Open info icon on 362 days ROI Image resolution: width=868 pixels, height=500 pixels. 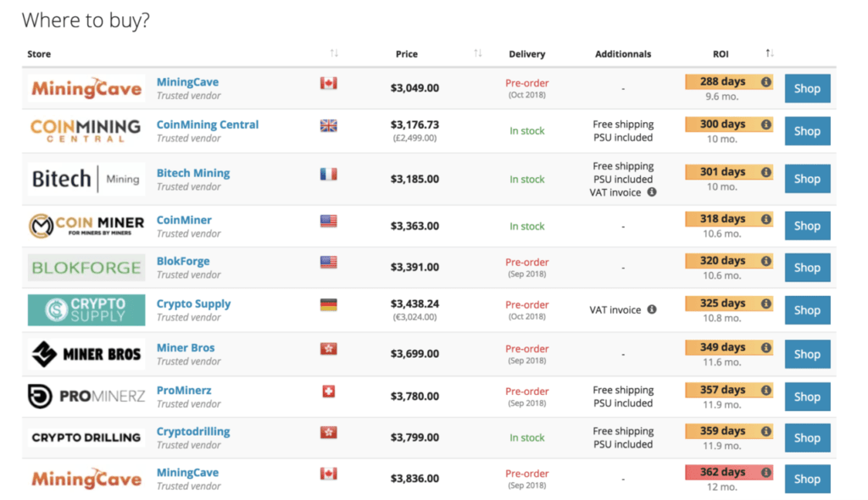pyautogui.click(x=765, y=472)
